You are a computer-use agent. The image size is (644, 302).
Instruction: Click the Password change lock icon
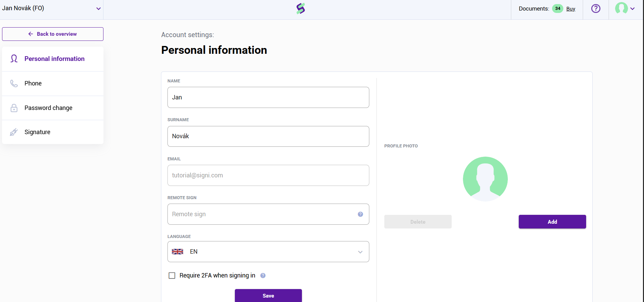tap(14, 108)
